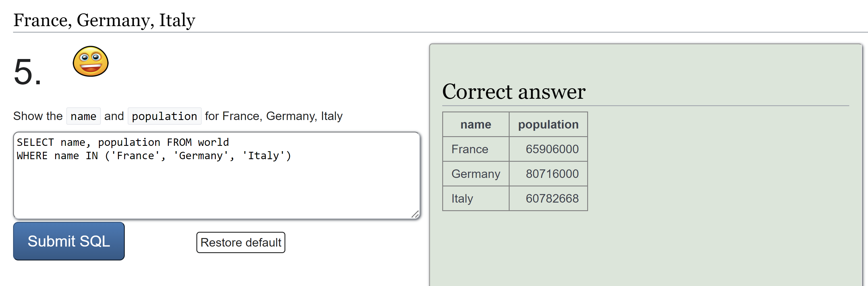The image size is (868, 286).
Task: Click the 'population' code label in instructions
Action: click(x=165, y=116)
